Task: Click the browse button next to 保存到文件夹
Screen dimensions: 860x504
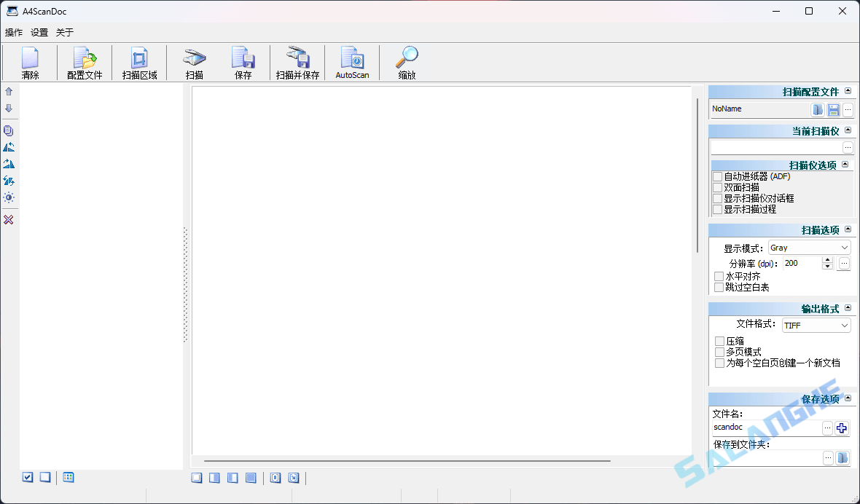Action: 829,457
